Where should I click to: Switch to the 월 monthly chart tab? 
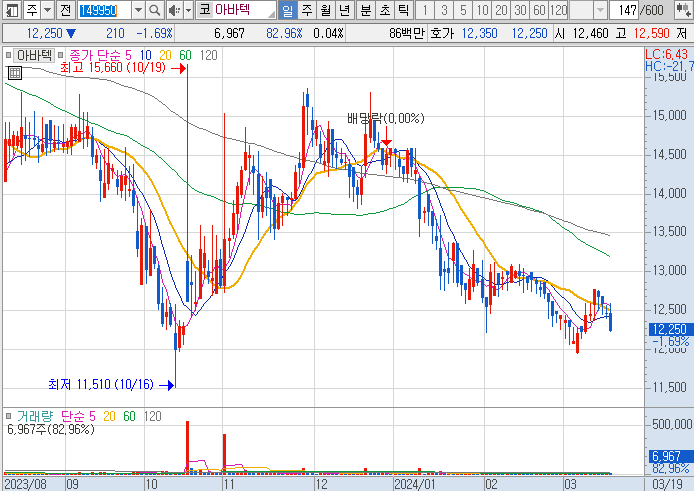(325, 10)
